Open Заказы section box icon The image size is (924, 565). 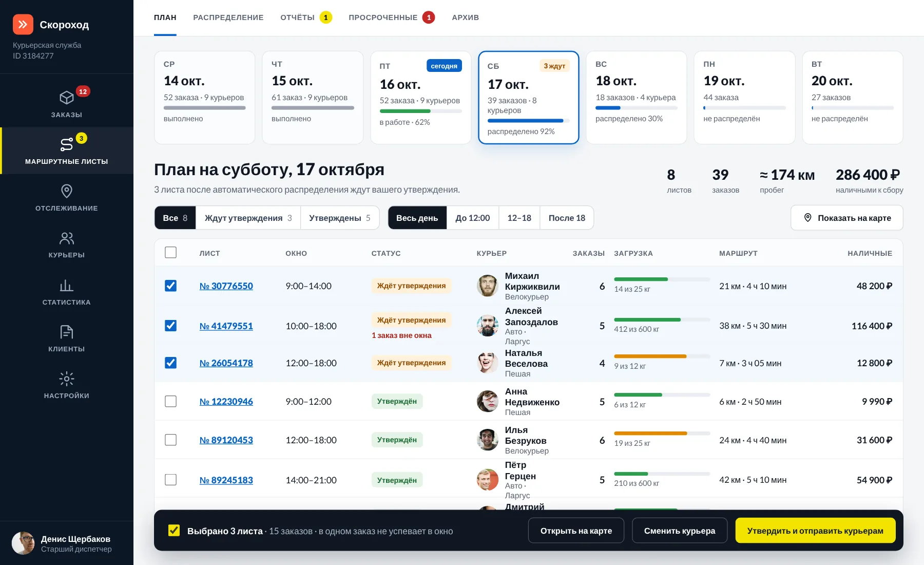tap(67, 98)
